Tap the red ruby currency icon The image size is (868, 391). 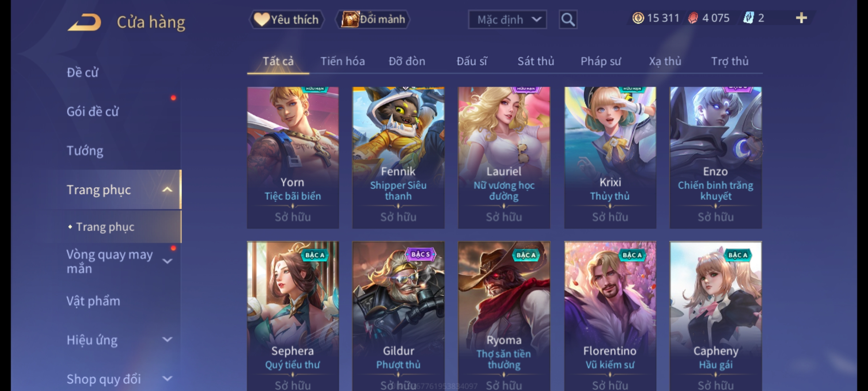(x=693, y=18)
